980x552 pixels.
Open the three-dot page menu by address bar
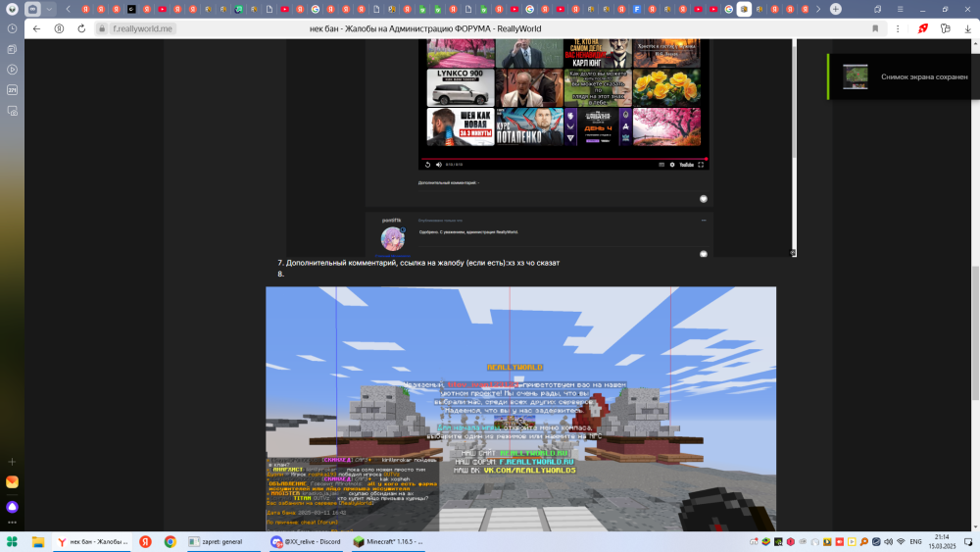coord(898,28)
